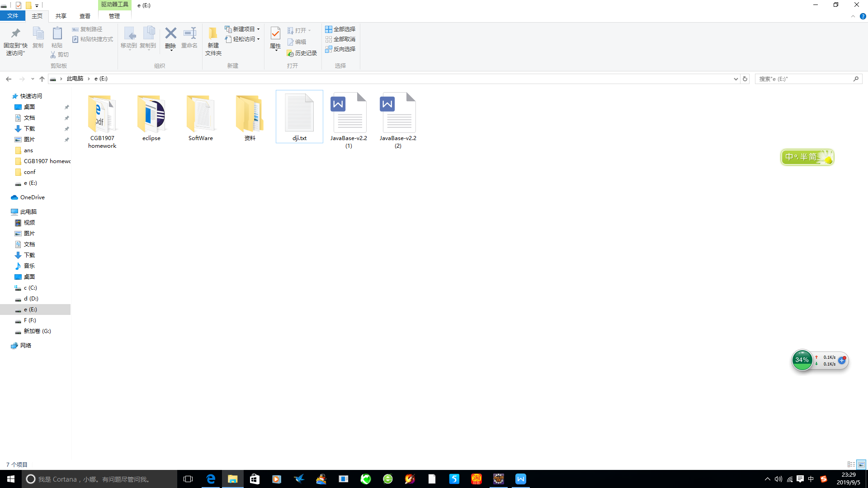
Task: Open address bar history dropdown
Action: [736, 79]
